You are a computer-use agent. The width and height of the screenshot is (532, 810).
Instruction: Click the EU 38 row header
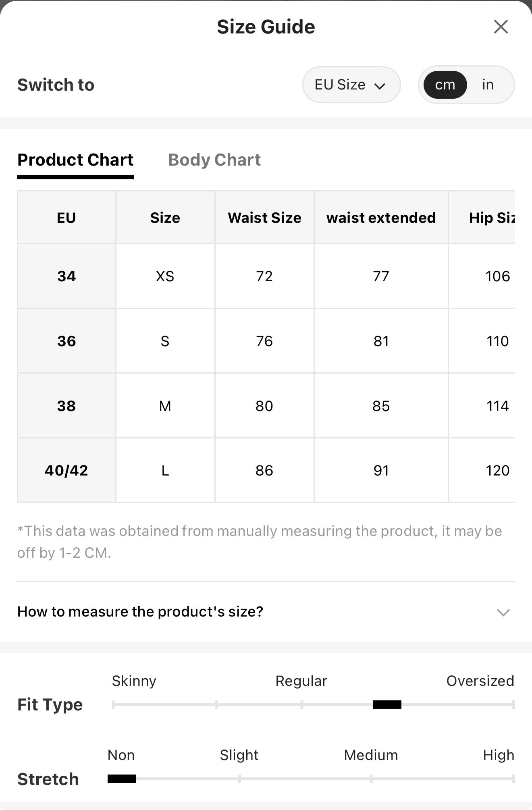66,406
